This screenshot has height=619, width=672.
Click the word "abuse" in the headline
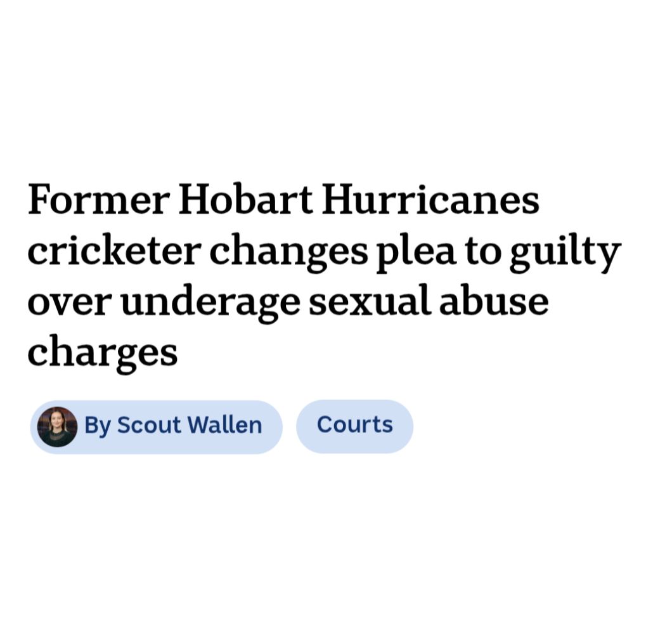click(494, 300)
